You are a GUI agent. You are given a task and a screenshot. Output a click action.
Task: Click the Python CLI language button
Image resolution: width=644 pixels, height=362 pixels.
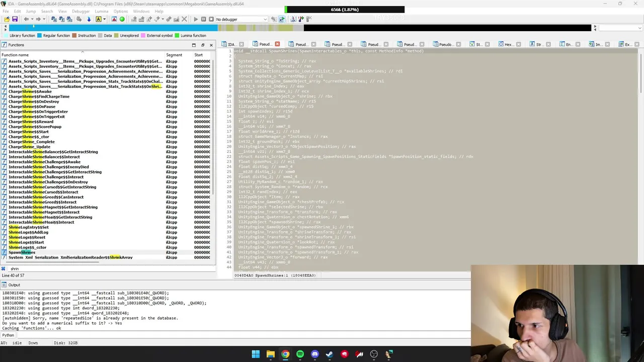(8, 335)
